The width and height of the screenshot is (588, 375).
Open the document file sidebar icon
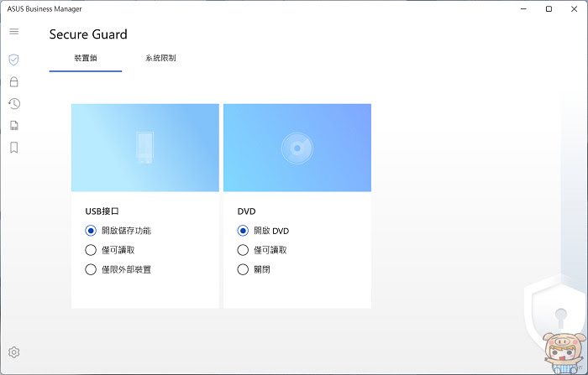click(14, 126)
